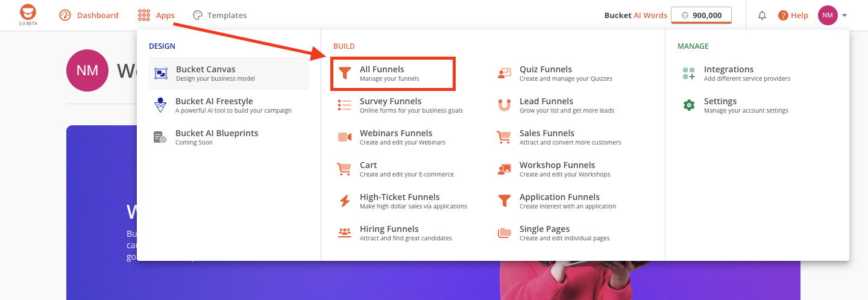Image resolution: width=868 pixels, height=300 pixels.
Task: Click the High-Ticket Funnels lightning icon
Action: [x=345, y=201]
